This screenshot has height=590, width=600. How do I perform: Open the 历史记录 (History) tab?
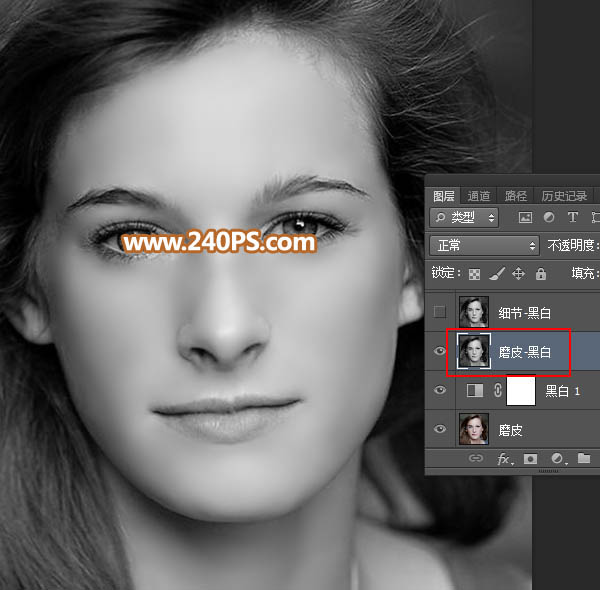pos(564,196)
